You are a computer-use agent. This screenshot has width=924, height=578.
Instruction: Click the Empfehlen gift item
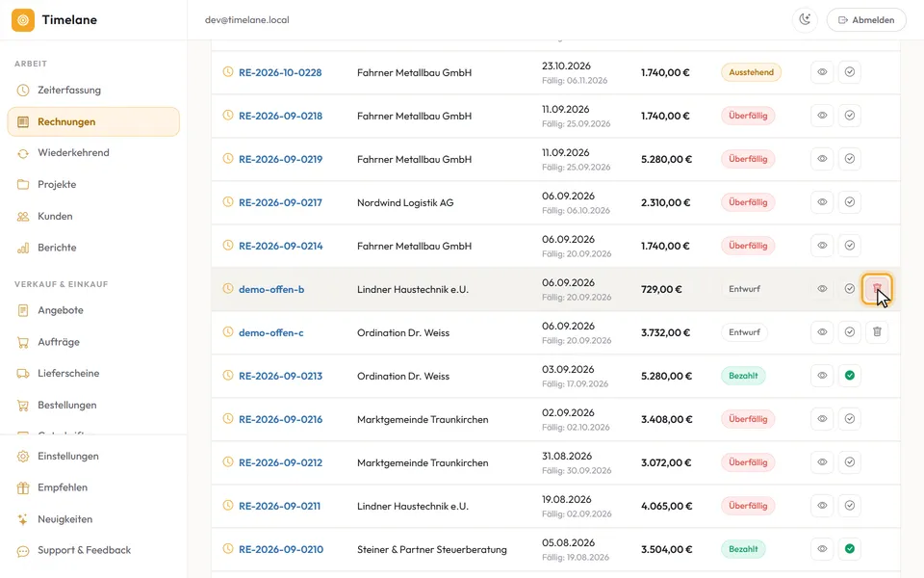coord(93,487)
